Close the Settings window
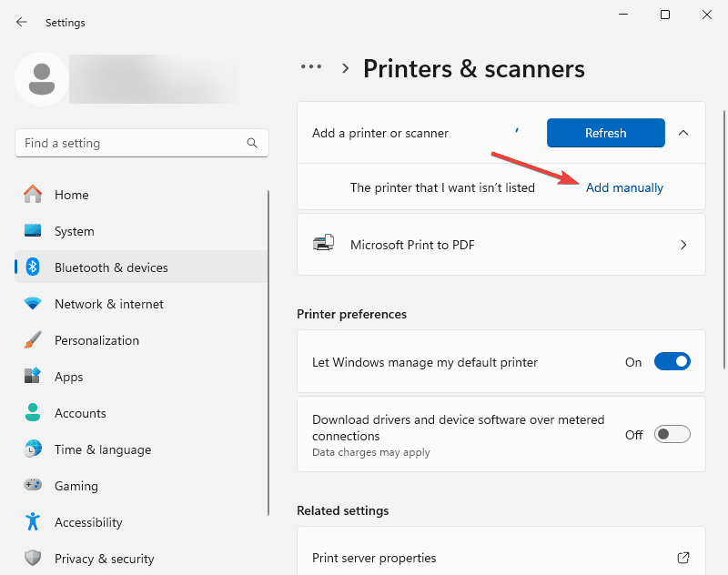 (707, 15)
